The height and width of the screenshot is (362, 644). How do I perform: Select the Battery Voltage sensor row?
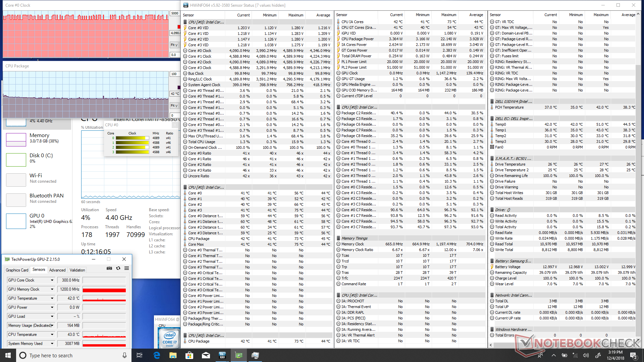(x=562, y=267)
